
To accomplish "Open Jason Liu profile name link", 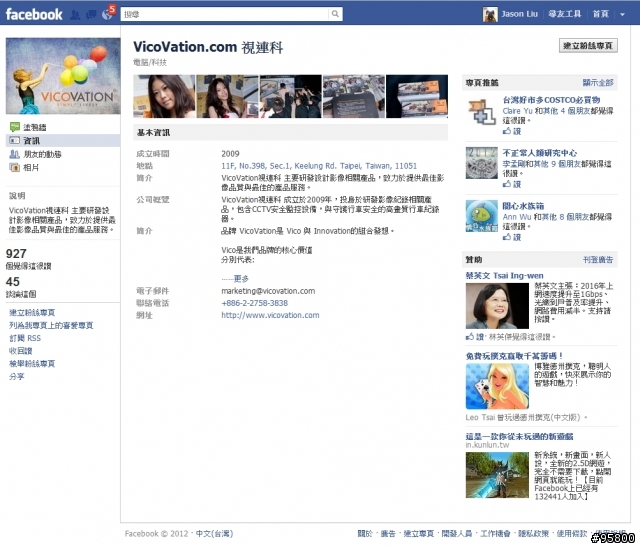I will coord(519,14).
